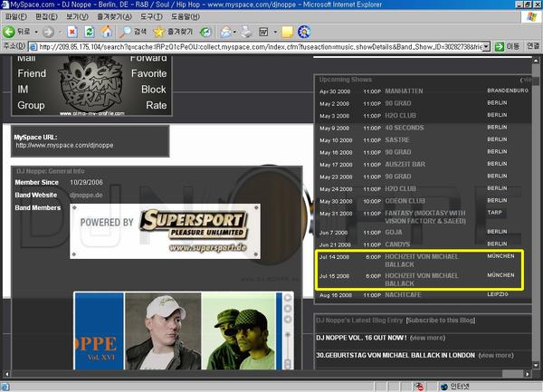Screen dimensions: 543x392
Task: Click the Hochzeit von Michael Ballack Jul 14 show
Action: (x=418, y=261)
